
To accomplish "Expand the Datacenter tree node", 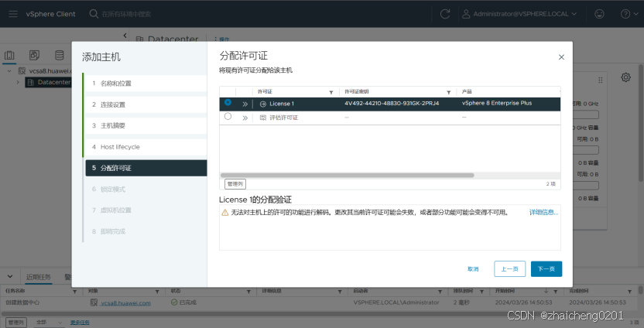I will [18, 82].
